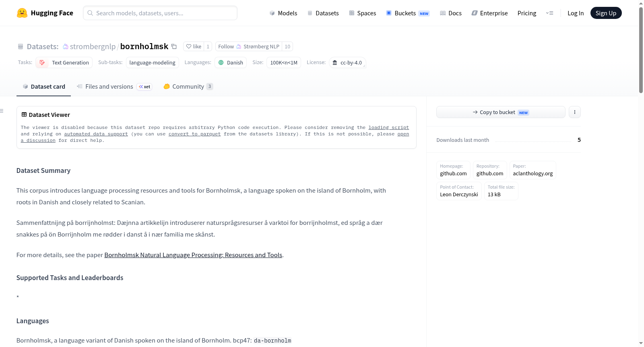The height and width of the screenshot is (347, 644).
Task: Open the Bornholmsk Natural Language Processing paper link
Action: (x=193, y=255)
